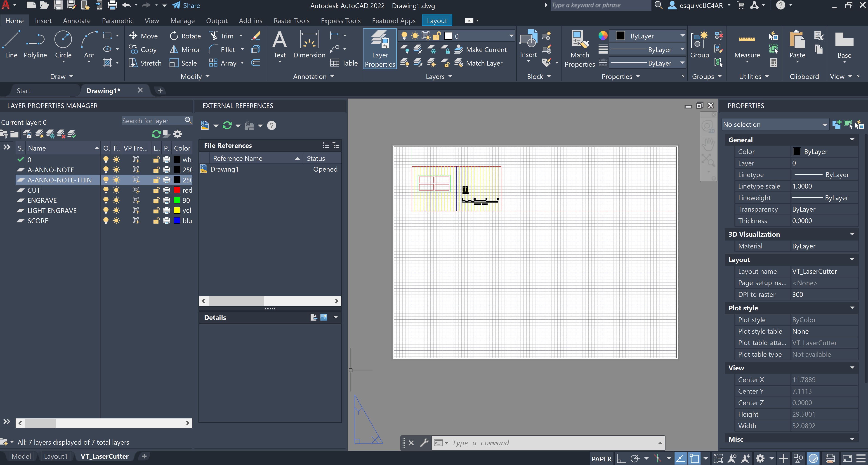Add a new layout tab
Screen dimensions: 868x465
click(144, 456)
